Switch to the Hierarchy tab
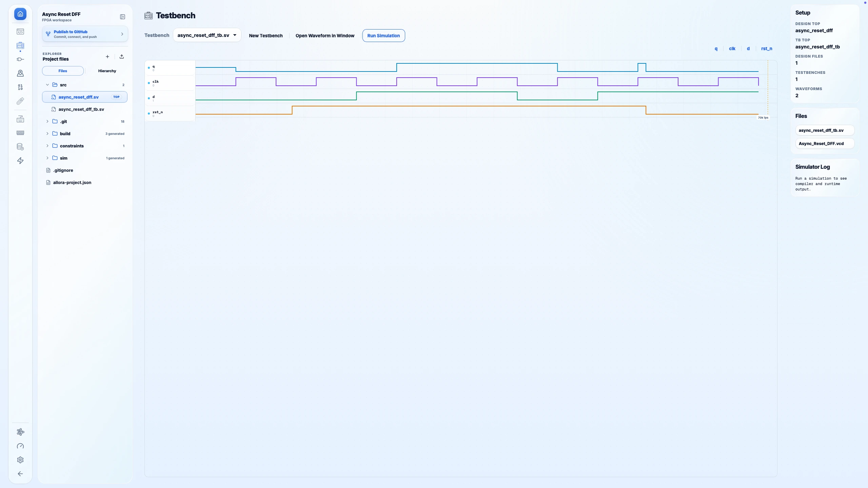The image size is (868, 488). click(x=107, y=71)
